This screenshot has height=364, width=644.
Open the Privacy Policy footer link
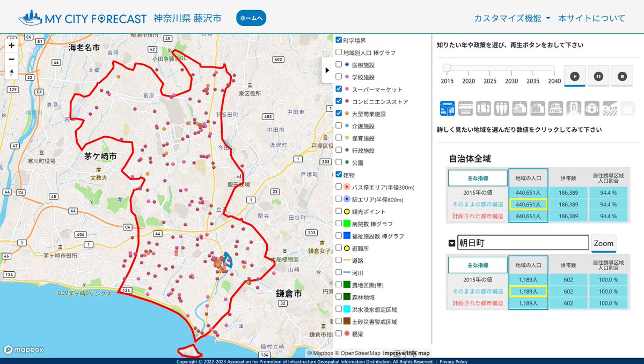coord(453,361)
